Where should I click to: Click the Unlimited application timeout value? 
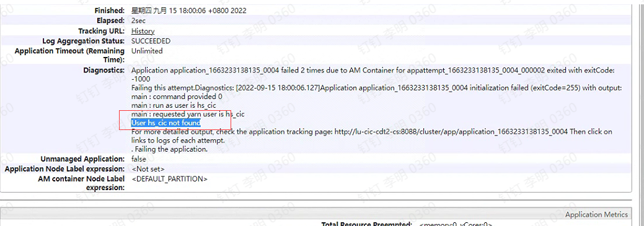pos(147,51)
